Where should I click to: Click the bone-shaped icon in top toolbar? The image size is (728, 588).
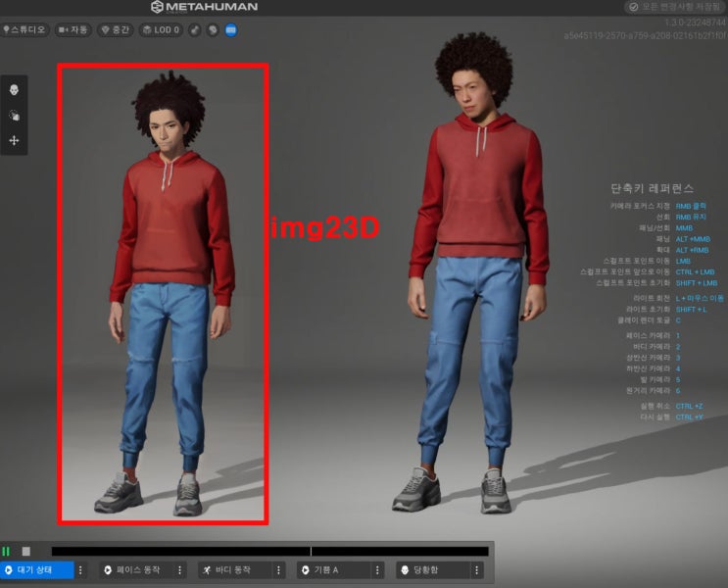pyautogui.click(x=195, y=30)
